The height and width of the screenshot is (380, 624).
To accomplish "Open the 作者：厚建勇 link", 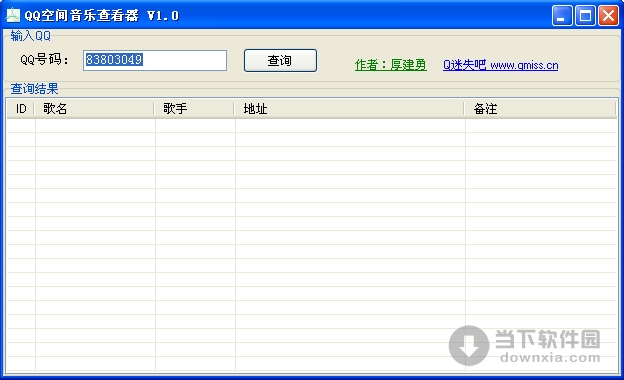I will 390,65.
